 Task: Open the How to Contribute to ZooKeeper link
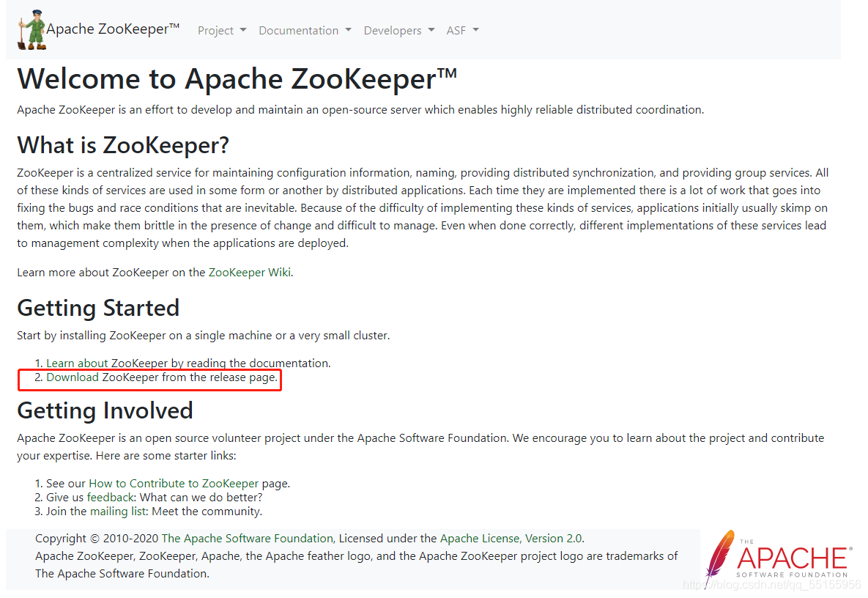coord(173,483)
